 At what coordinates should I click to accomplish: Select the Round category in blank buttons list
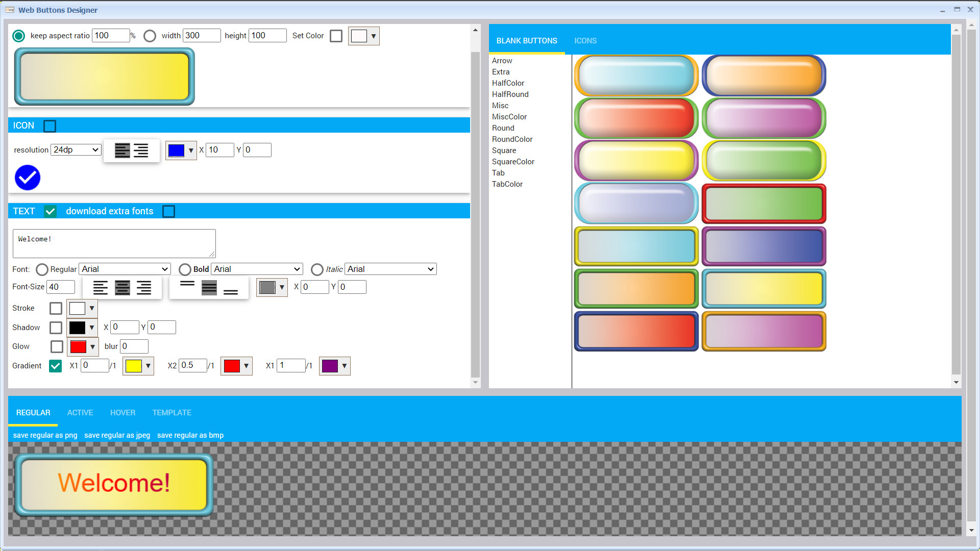click(x=503, y=128)
